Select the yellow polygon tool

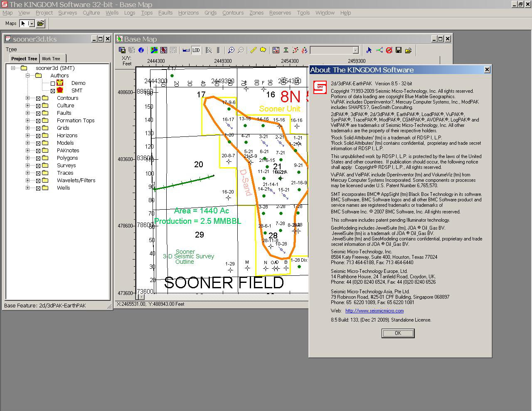263,50
